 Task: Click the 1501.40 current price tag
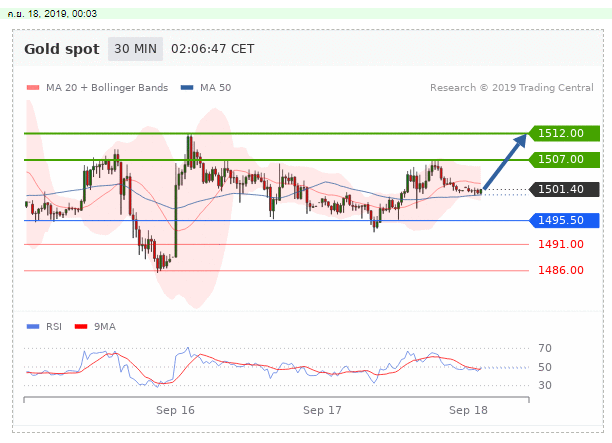click(564, 190)
